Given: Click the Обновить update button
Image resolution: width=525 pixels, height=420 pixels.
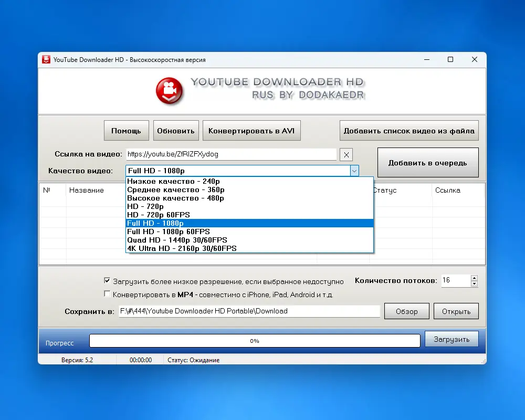Looking at the screenshot, I should pos(176,131).
